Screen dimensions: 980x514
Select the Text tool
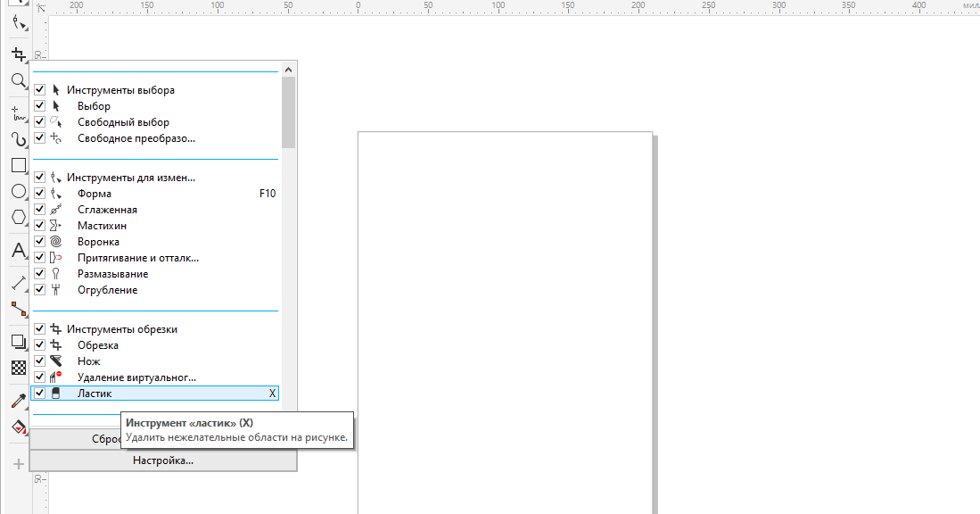tap(19, 250)
